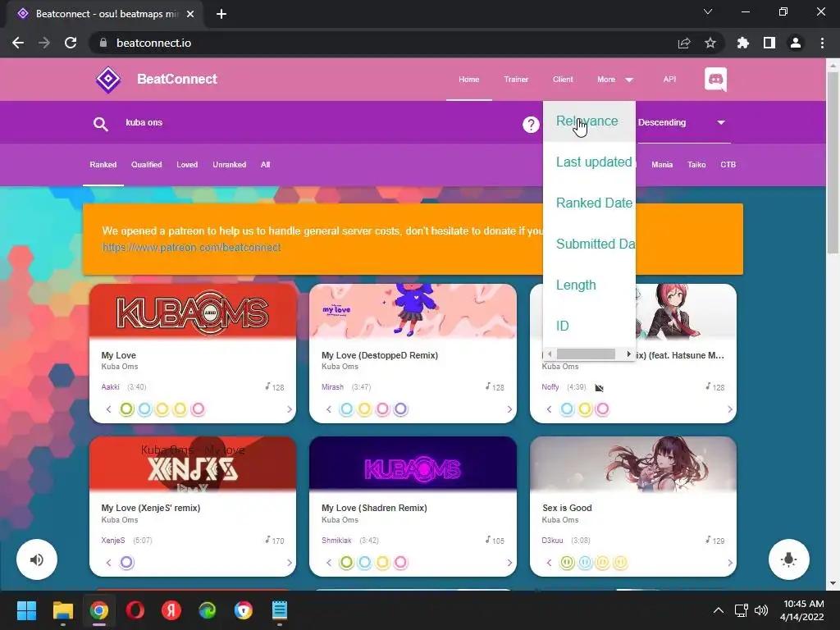Switch to the All status tab
This screenshot has height=630, width=840.
tap(265, 165)
